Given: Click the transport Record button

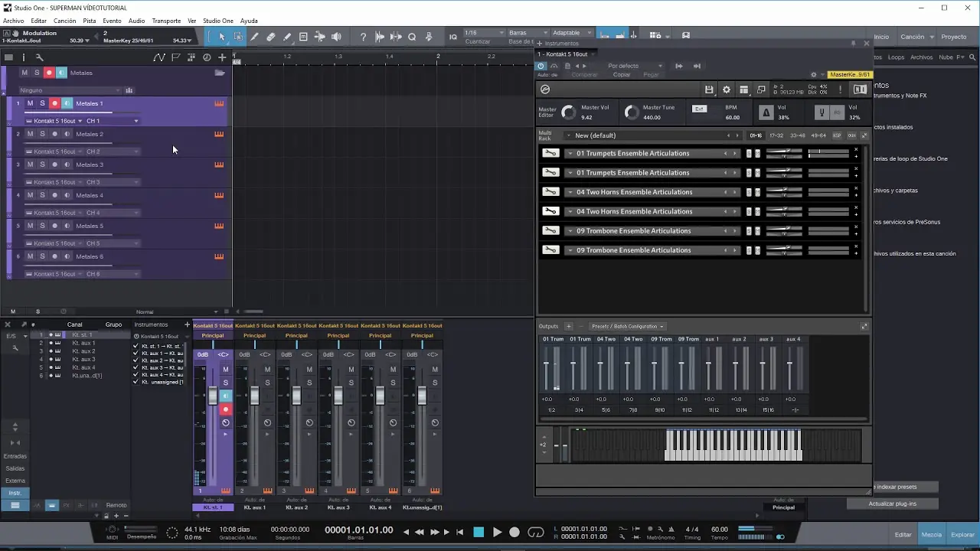Looking at the screenshot, I should click(x=514, y=532).
